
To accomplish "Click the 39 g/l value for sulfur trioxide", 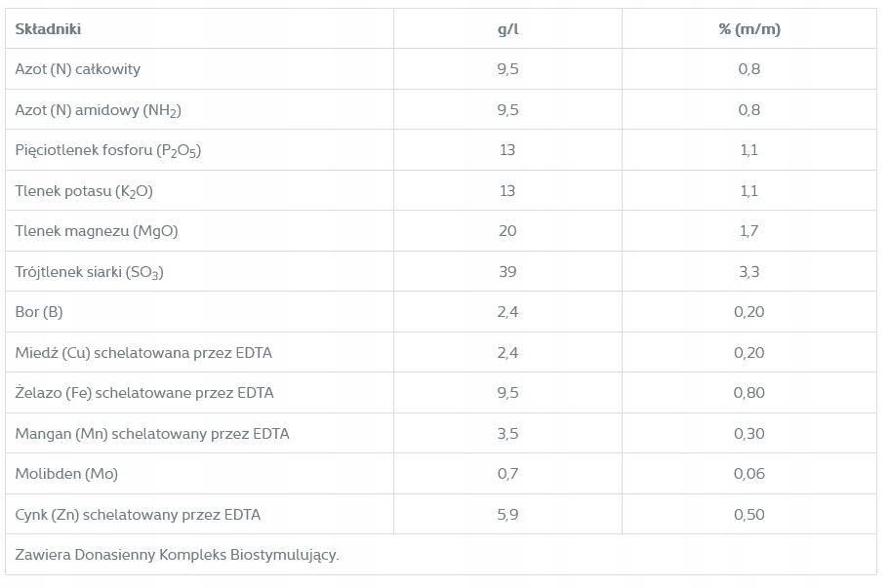I will click(x=507, y=272).
